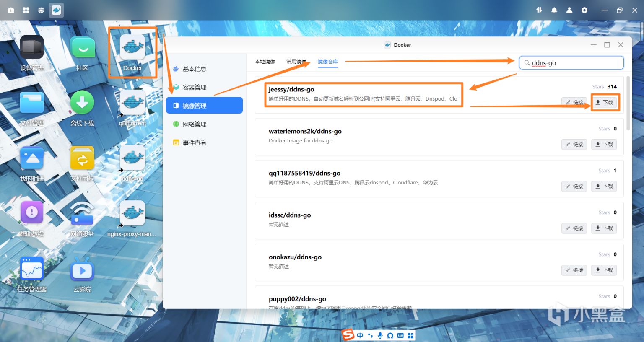The width and height of the screenshot is (644, 342).
Task: Open 链接 for onokazu/ddns-go
Action: point(574,270)
